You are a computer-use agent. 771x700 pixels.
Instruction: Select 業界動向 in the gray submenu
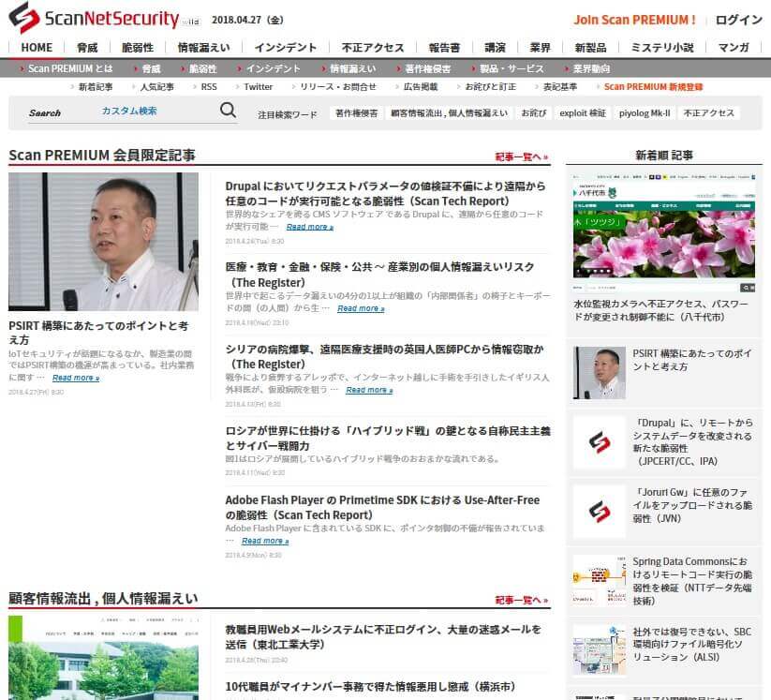tap(591, 68)
